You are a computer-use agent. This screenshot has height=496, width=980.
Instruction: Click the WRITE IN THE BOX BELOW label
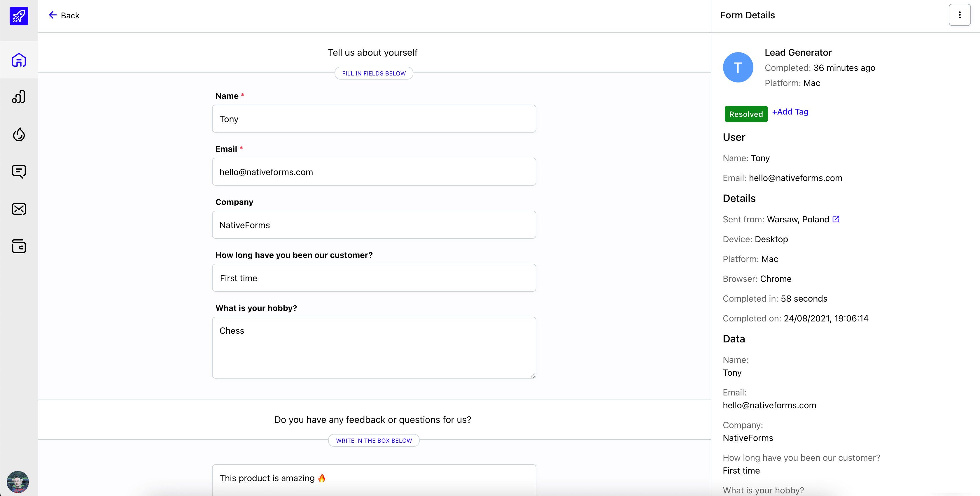(373, 440)
